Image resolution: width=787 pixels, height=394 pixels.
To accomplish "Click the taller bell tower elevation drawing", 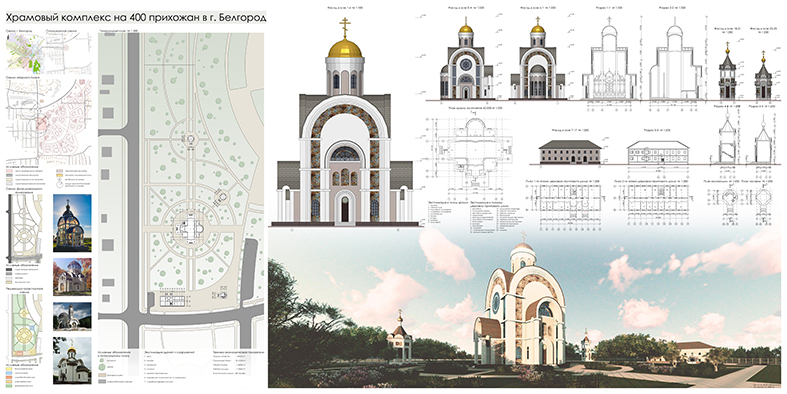I will click(727, 71).
